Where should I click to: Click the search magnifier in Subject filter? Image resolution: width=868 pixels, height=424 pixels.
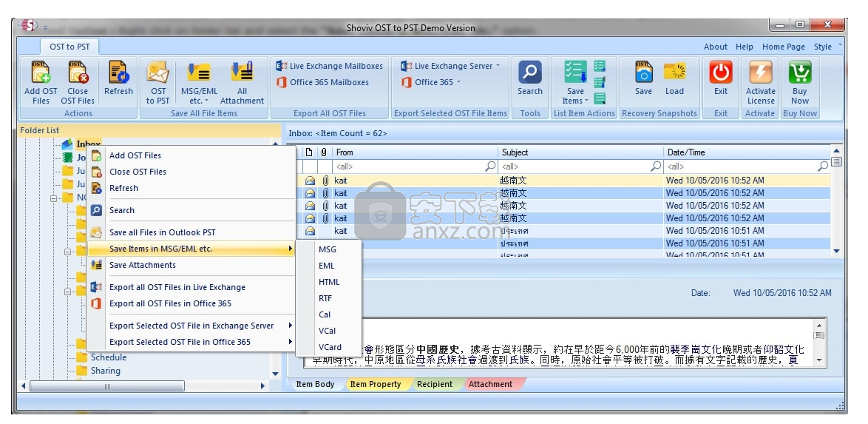click(x=656, y=166)
